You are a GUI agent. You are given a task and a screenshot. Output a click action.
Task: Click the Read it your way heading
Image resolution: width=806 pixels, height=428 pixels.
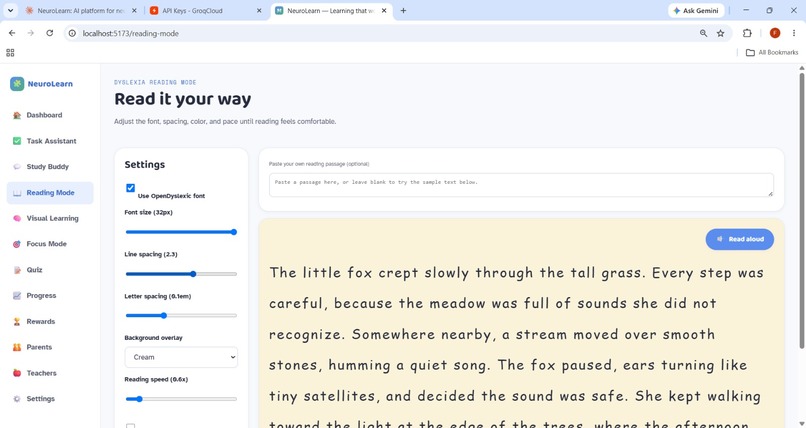[182, 99]
